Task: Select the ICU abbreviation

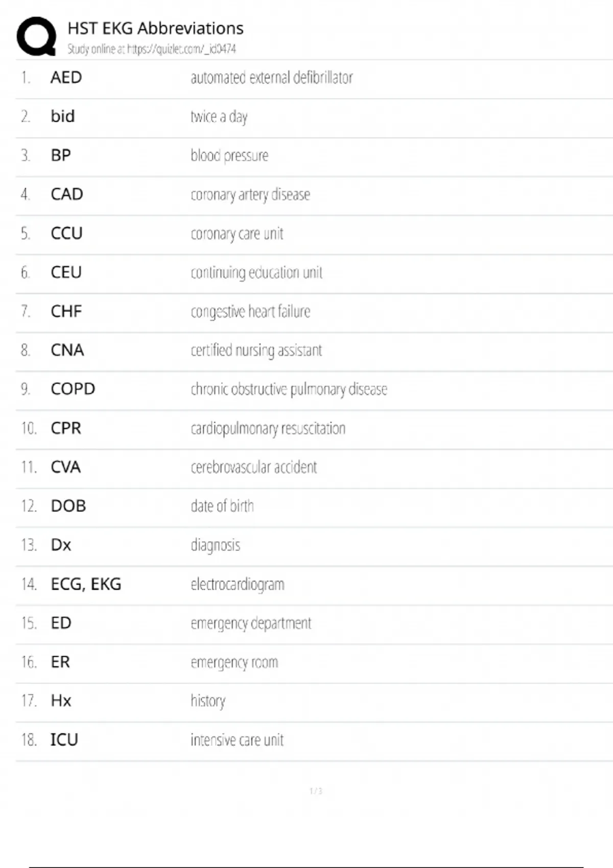Action: pyautogui.click(x=64, y=740)
